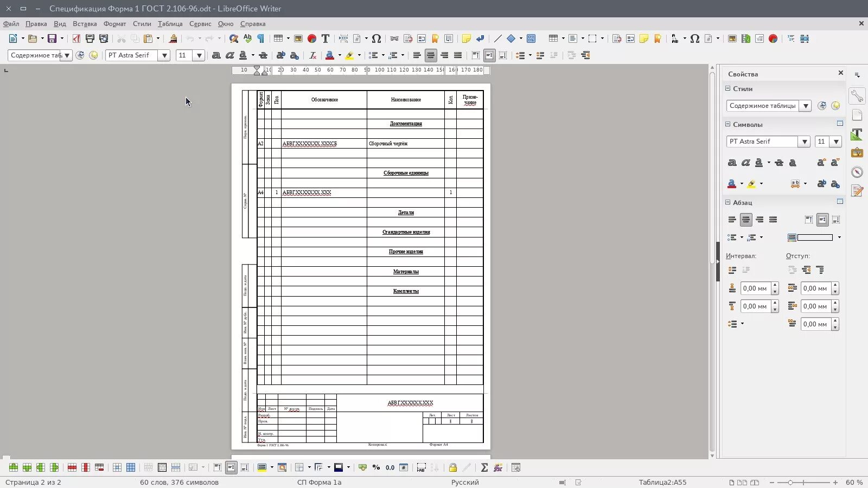Open the Таблица menu

point(170,24)
